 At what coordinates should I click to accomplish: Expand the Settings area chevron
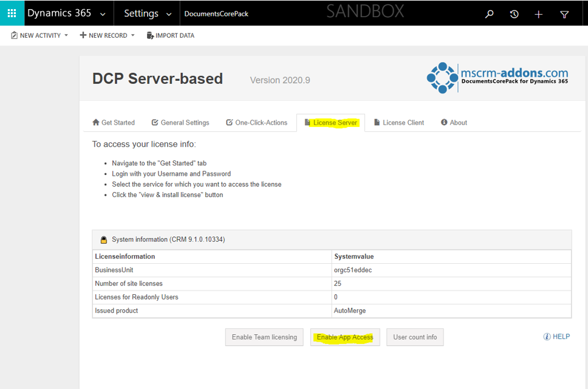pos(169,14)
